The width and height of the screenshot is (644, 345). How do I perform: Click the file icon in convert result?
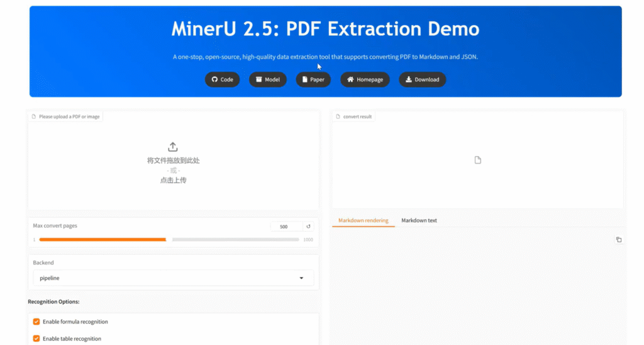[477, 161]
